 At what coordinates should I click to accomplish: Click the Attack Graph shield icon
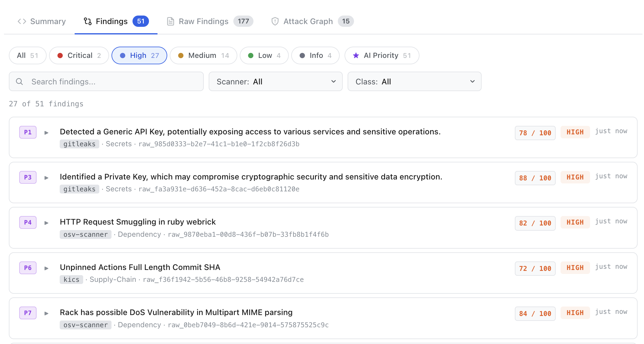pos(275,21)
